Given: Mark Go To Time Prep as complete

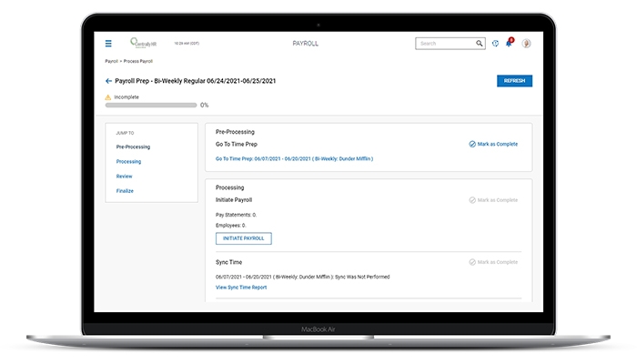Looking at the screenshot, I should (493, 144).
